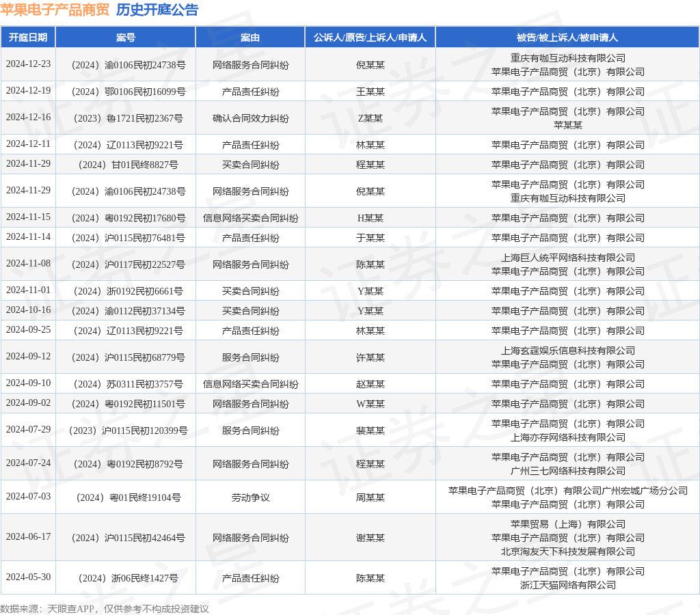
Task: Click defendant 上海亦存网络科技有限公司
Action: pyautogui.click(x=568, y=437)
